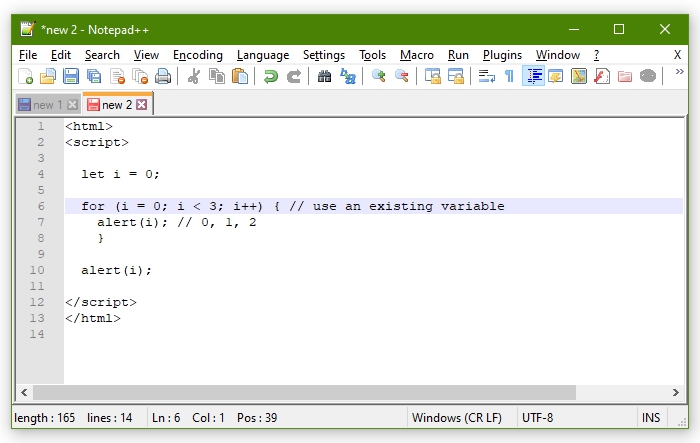700x443 pixels.
Task: Click the Ln : 6 status text
Action: click(x=166, y=418)
